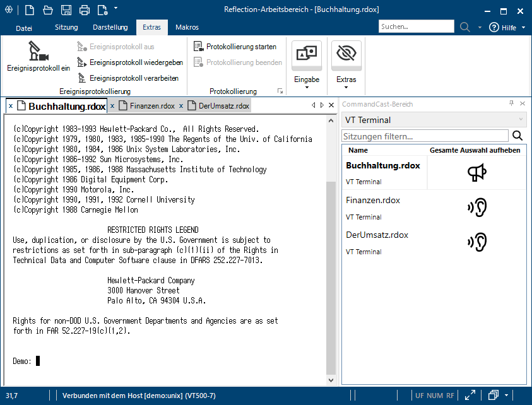Open the Datei menu

[24, 28]
